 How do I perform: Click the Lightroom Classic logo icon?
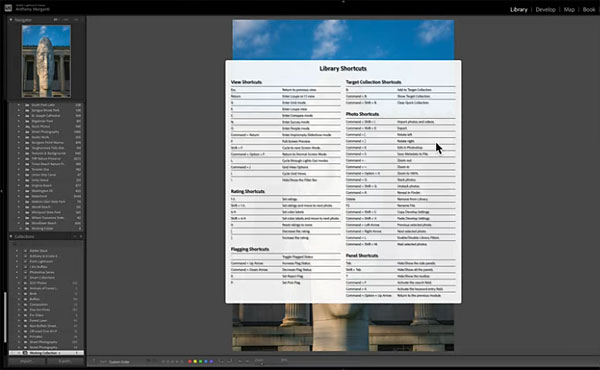click(8, 7)
